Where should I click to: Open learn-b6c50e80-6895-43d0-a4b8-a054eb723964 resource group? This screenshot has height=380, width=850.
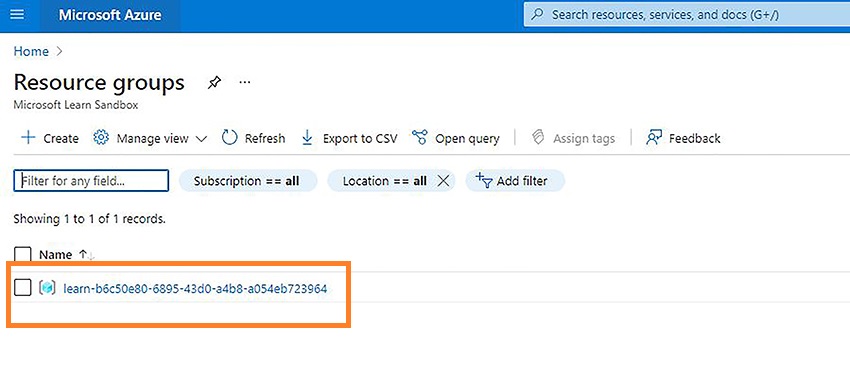pyautogui.click(x=195, y=288)
